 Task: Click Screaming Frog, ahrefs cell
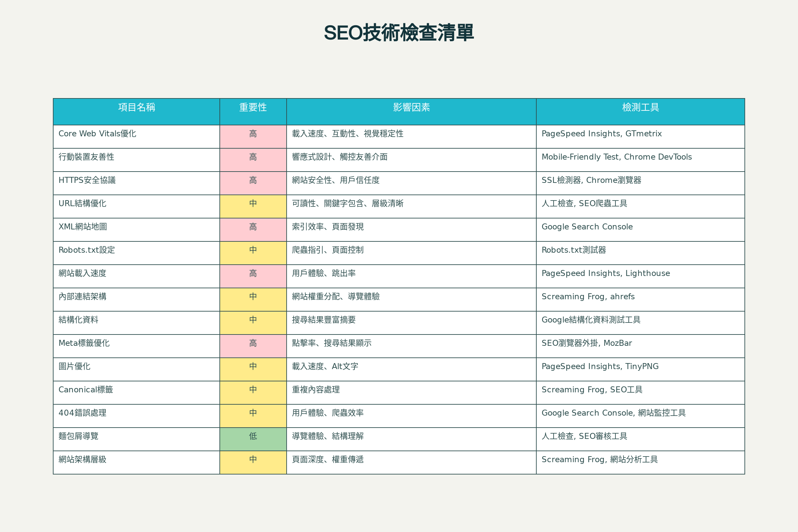point(641,300)
